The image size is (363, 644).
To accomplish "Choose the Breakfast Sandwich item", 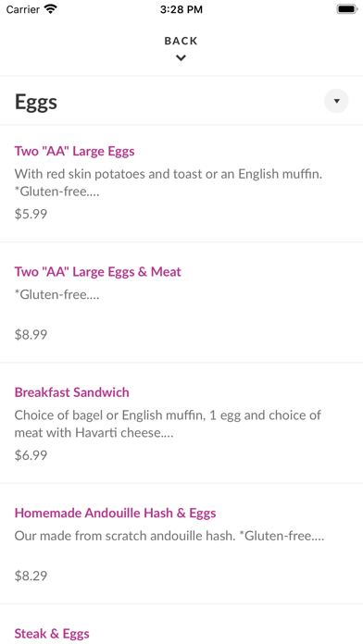I will point(72,392).
